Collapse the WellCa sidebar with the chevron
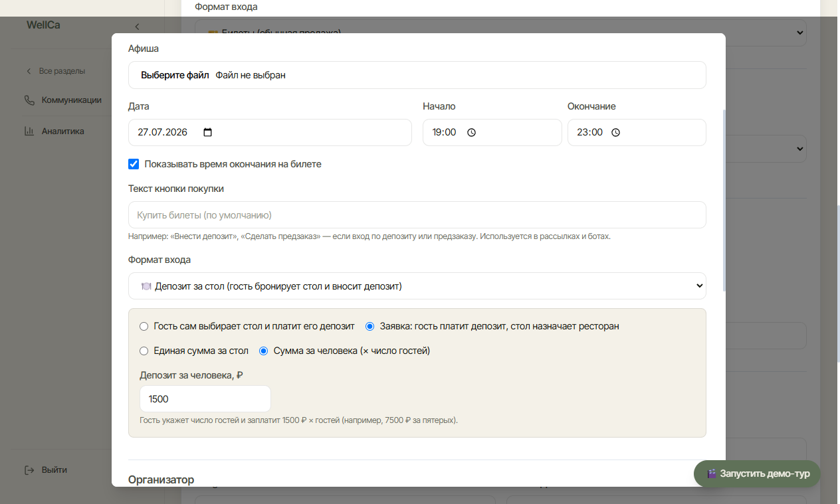Image resolution: width=840 pixels, height=504 pixels. [137, 27]
